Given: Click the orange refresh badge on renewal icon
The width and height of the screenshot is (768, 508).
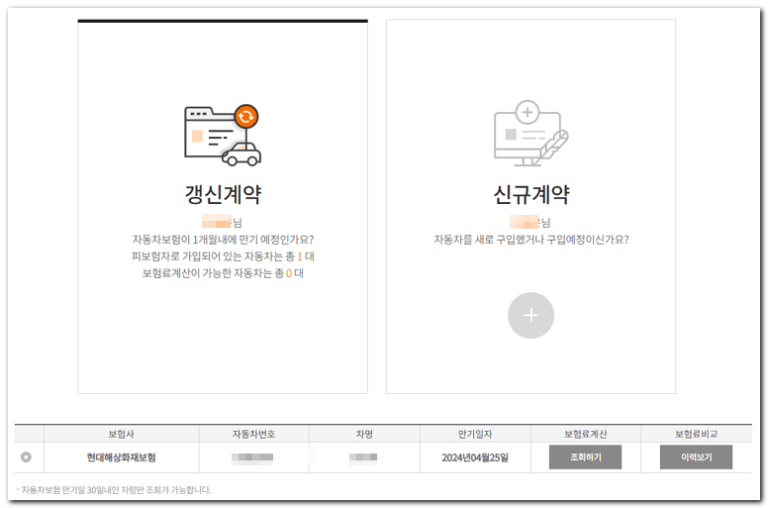Looking at the screenshot, I should [x=245, y=116].
